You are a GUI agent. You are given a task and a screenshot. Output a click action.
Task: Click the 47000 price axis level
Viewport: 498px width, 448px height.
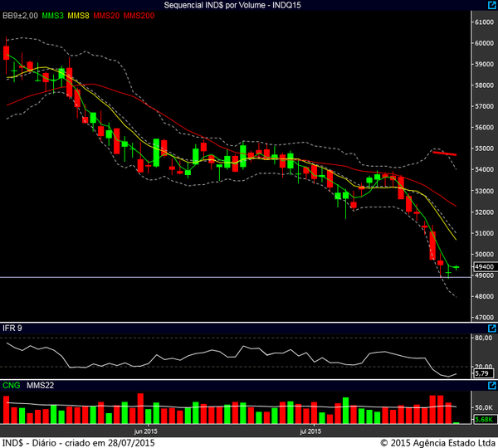[x=484, y=317]
